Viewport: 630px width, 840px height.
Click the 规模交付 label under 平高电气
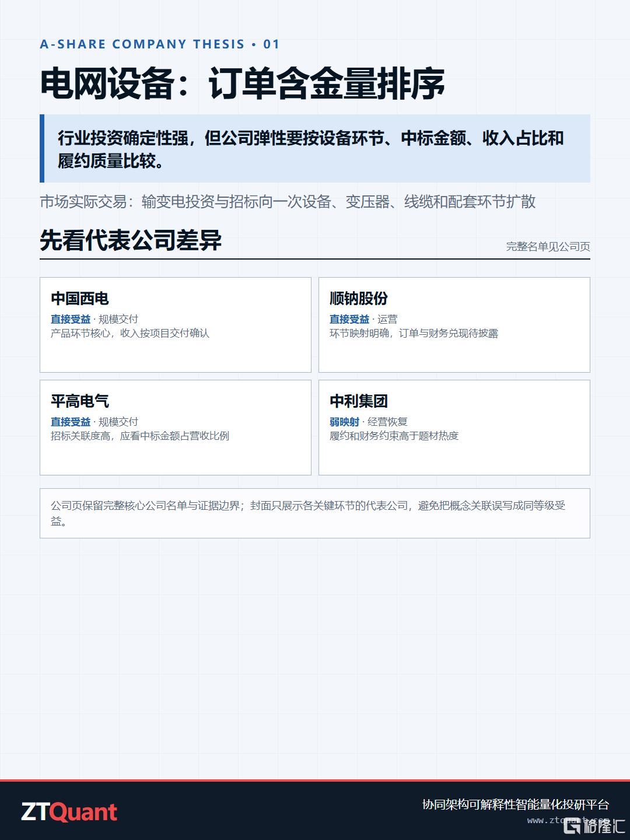tap(118, 422)
